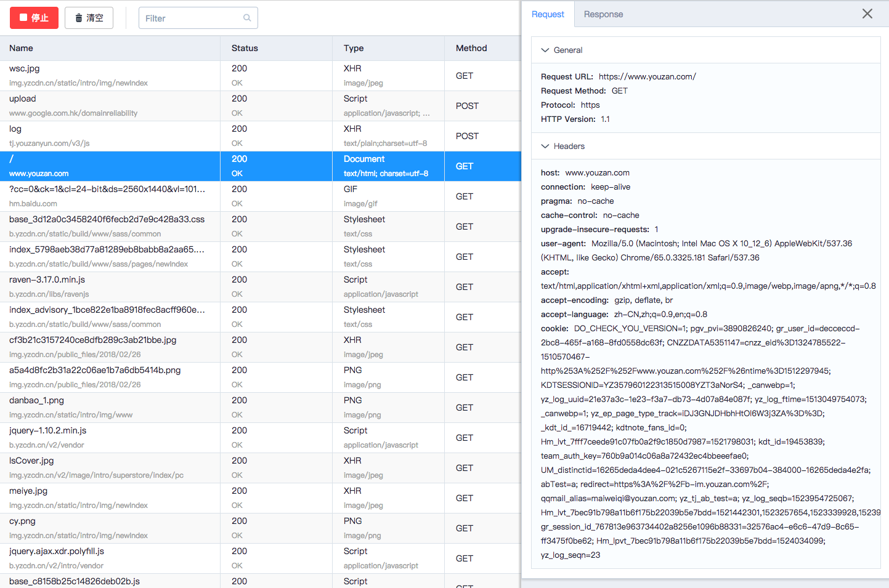This screenshot has height=588, width=889.
Task: Select the danbao_1.png request
Action: (260, 408)
